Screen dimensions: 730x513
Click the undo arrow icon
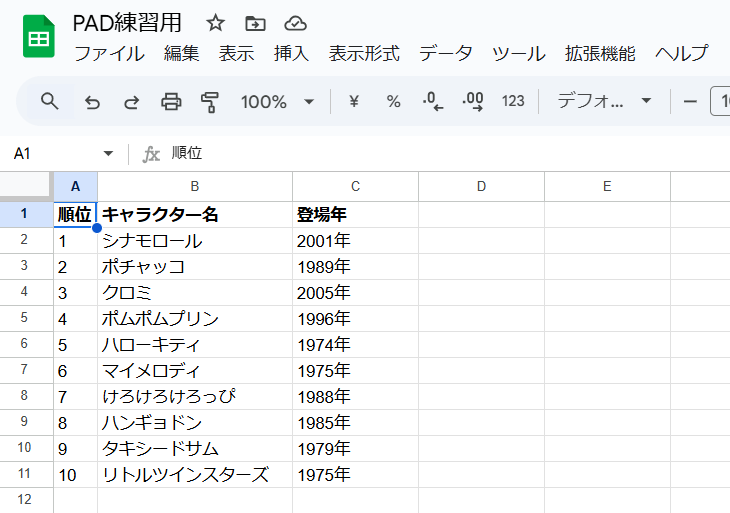tap(92, 101)
